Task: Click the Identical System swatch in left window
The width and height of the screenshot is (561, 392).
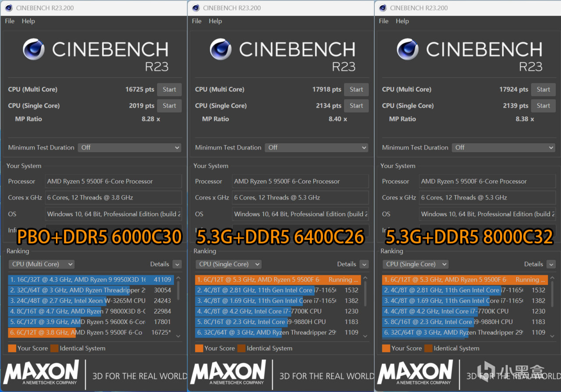Action: tap(54, 348)
